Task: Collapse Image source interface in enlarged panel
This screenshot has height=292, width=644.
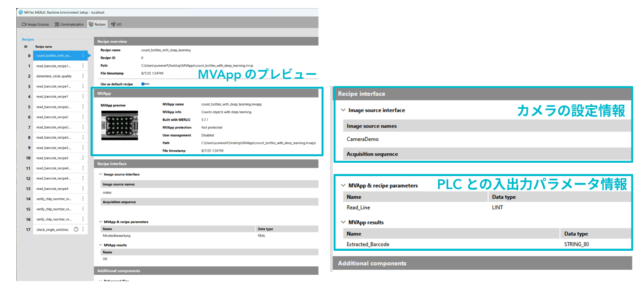Action: tap(343, 110)
